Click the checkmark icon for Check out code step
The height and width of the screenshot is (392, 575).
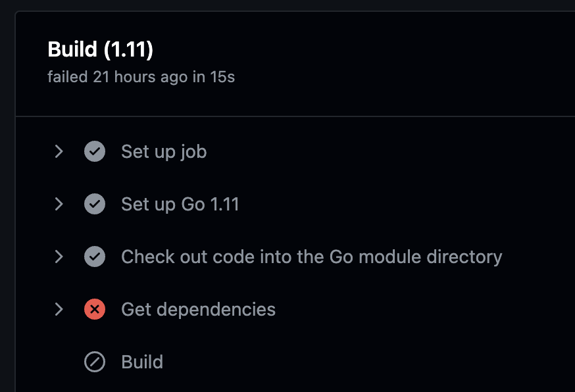point(95,257)
